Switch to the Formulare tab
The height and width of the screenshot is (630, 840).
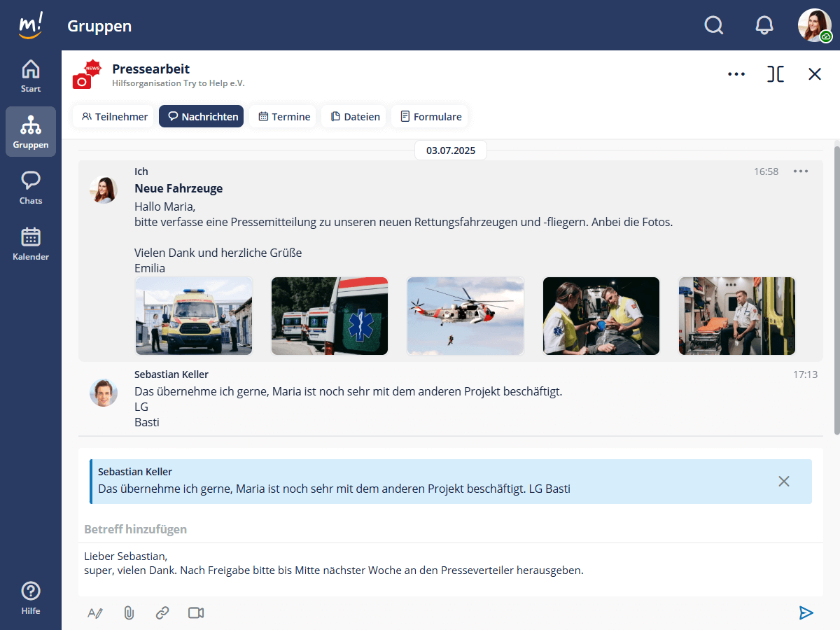click(430, 116)
